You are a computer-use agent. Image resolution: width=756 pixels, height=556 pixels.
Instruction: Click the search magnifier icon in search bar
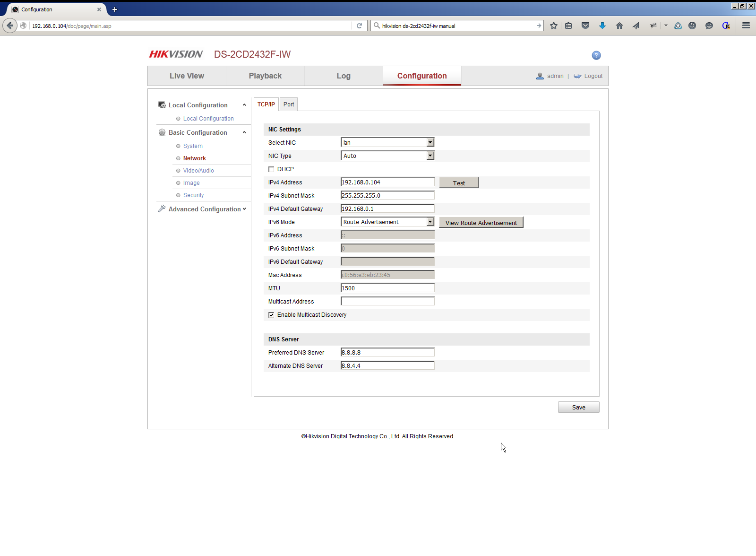(x=377, y=26)
